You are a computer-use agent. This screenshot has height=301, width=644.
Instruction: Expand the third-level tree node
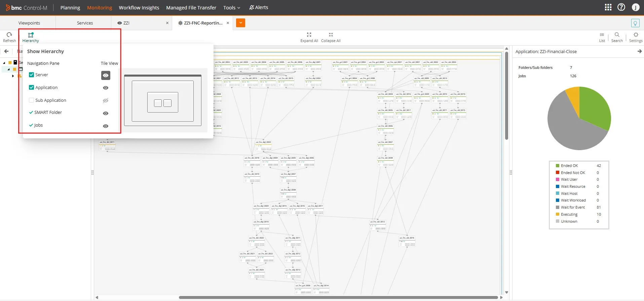tap(13, 76)
